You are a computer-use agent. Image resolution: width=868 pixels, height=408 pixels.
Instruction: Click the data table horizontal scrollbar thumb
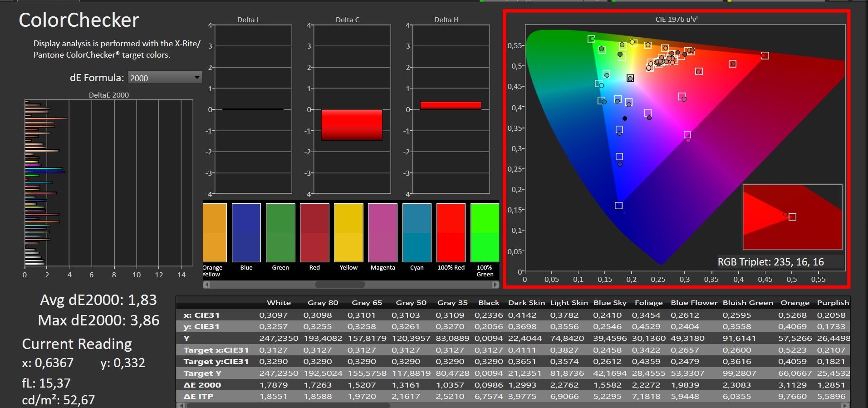point(288,405)
